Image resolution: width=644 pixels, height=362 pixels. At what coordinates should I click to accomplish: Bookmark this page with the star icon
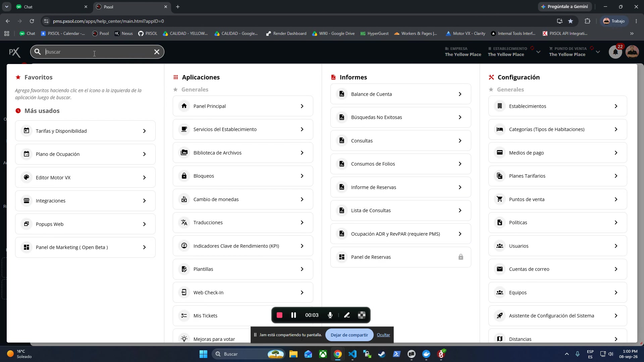(x=571, y=21)
